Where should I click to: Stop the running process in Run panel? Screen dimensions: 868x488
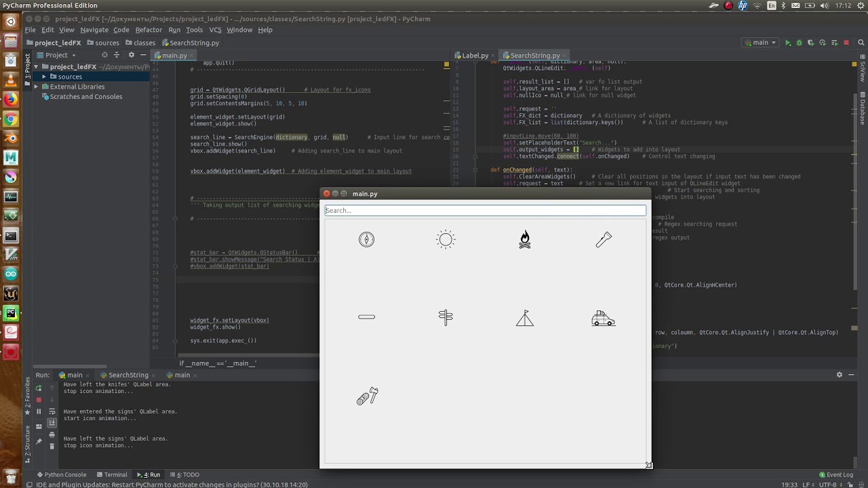tap(39, 400)
